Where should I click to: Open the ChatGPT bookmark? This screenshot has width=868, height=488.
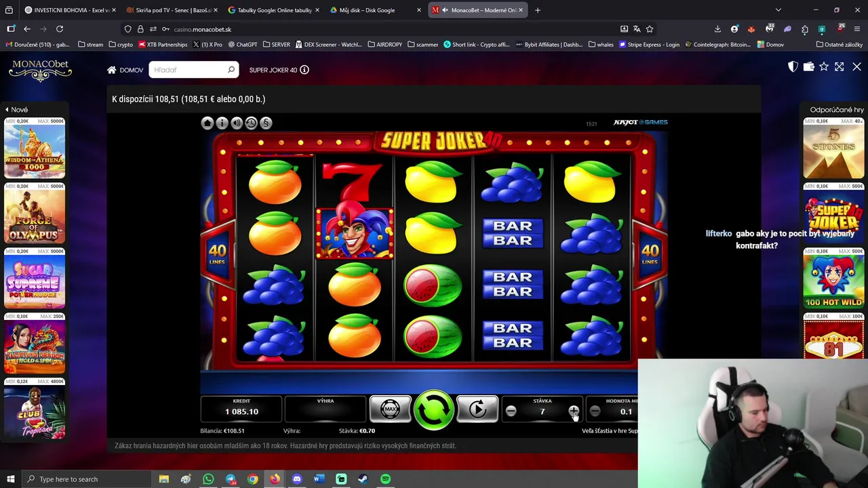point(243,45)
